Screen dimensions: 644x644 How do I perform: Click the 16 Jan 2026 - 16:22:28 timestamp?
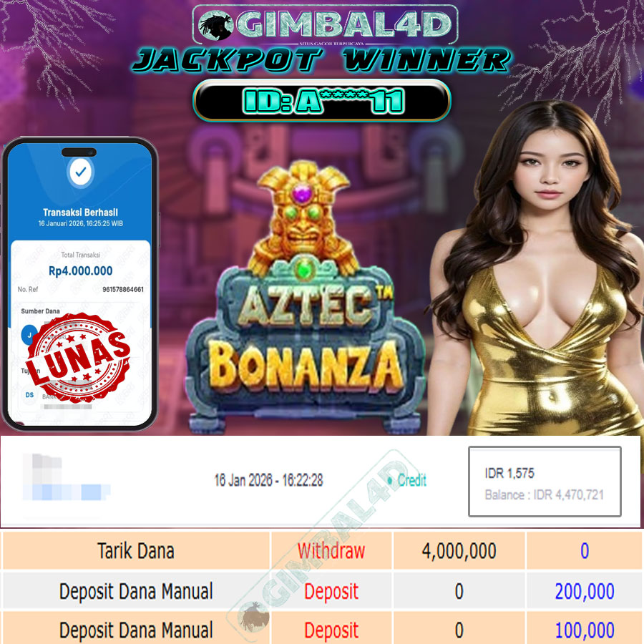[x=268, y=479]
